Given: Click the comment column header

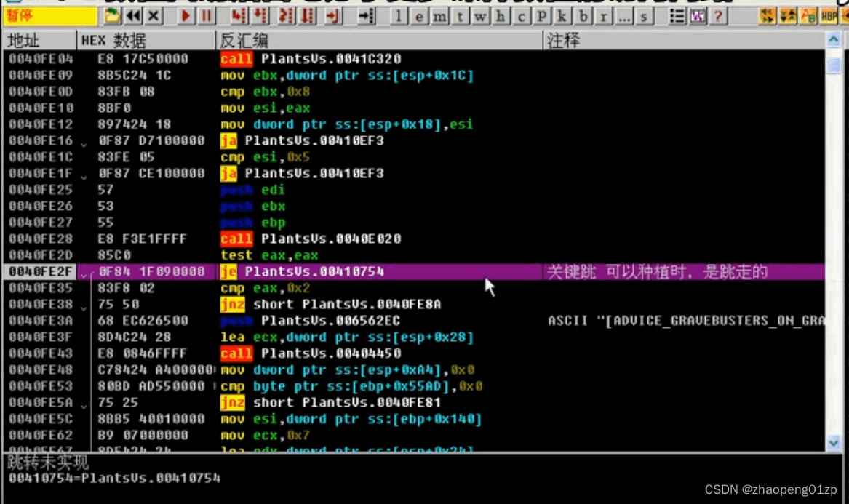Looking at the screenshot, I should 685,41.
